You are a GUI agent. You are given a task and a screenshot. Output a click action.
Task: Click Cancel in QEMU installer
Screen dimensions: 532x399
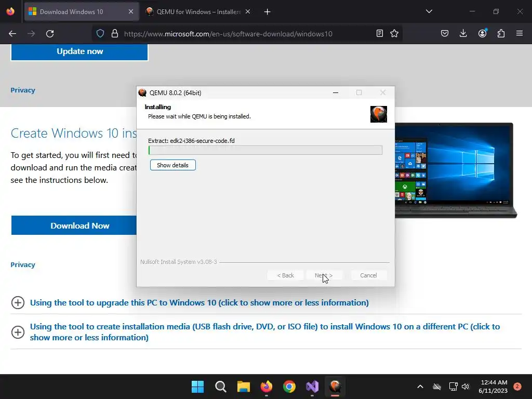(368, 275)
